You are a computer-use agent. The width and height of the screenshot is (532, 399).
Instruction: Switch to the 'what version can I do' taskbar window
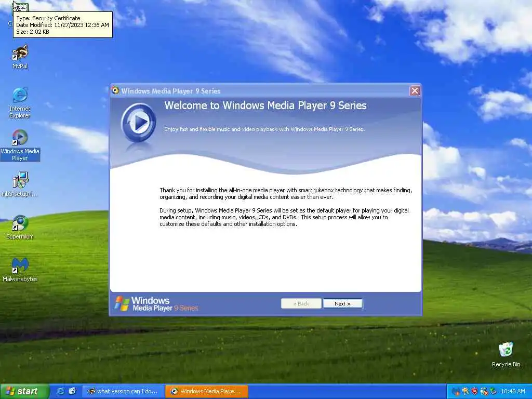(x=123, y=391)
